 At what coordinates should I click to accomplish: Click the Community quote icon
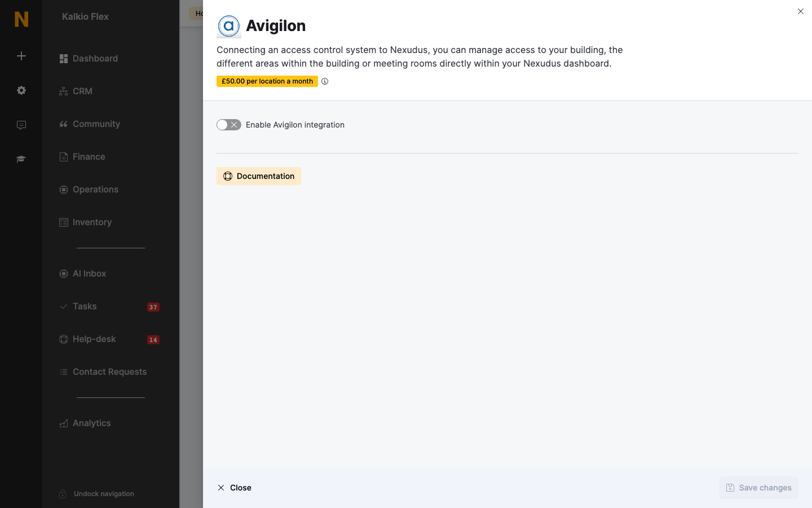64,124
